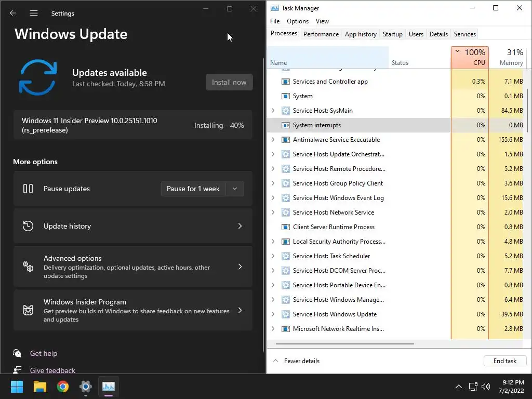This screenshot has height=399, width=532.
Task: Click the Install now button
Action: 229,82
